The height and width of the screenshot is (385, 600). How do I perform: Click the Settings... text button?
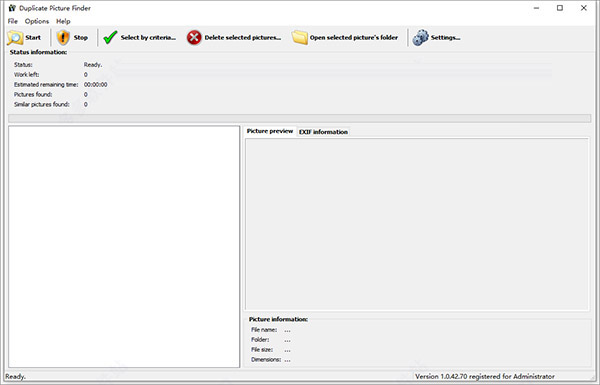tap(445, 38)
